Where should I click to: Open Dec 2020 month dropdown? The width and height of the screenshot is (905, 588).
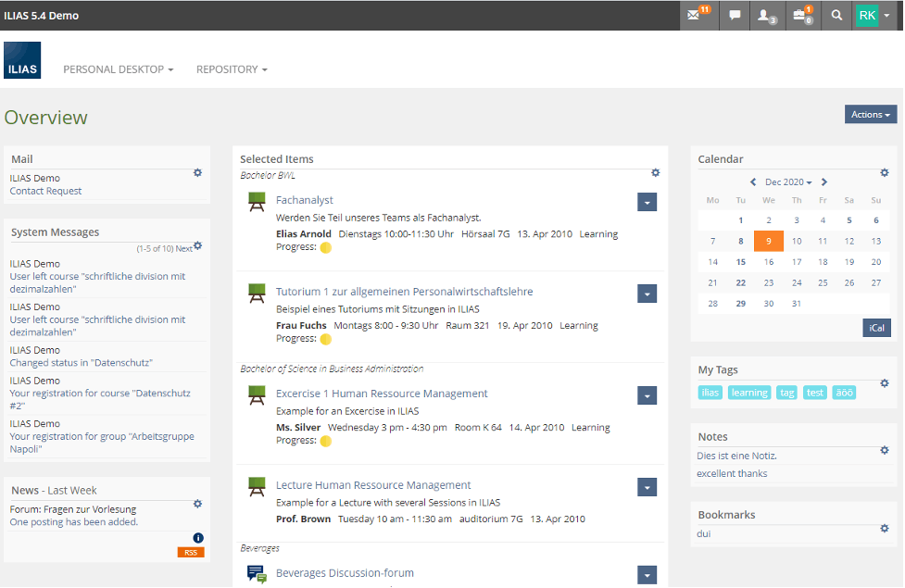[x=788, y=181]
